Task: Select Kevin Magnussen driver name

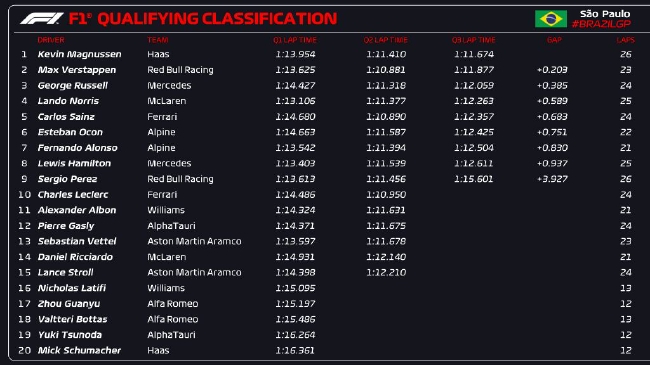Action: [80, 54]
